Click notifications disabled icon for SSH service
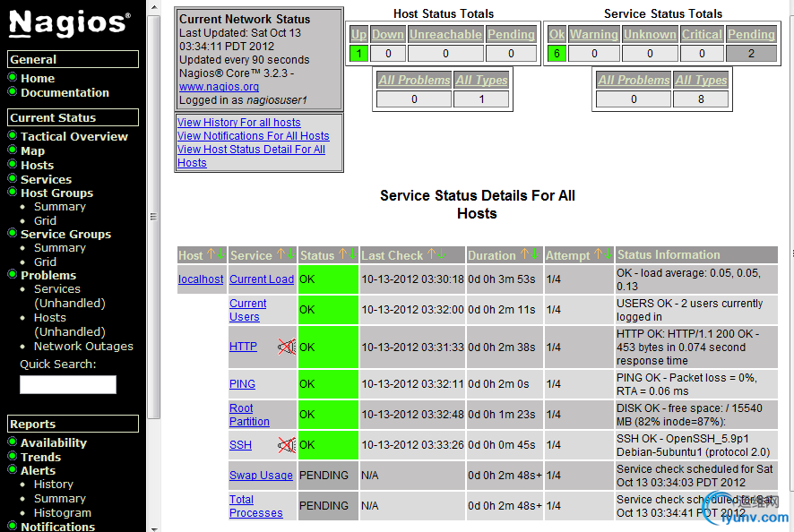This screenshot has width=794, height=532. click(x=287, y=445)
